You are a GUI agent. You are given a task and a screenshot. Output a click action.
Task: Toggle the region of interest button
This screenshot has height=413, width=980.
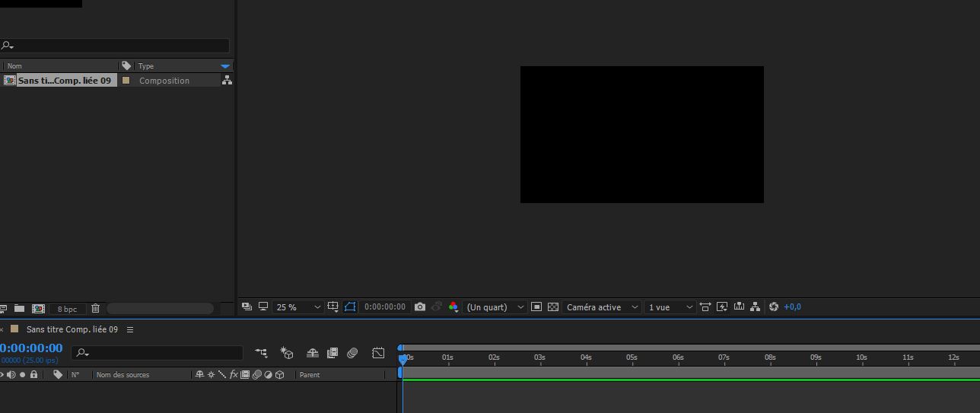point(536,307)
